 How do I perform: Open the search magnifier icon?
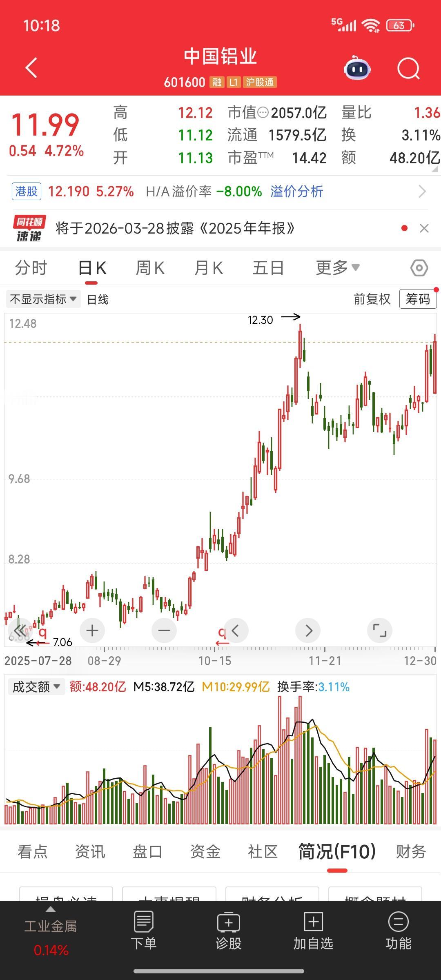click(x=409, y=68)
